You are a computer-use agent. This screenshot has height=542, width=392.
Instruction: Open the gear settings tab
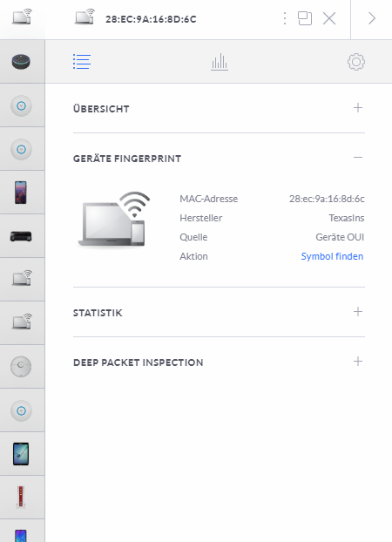coord(356,62)
